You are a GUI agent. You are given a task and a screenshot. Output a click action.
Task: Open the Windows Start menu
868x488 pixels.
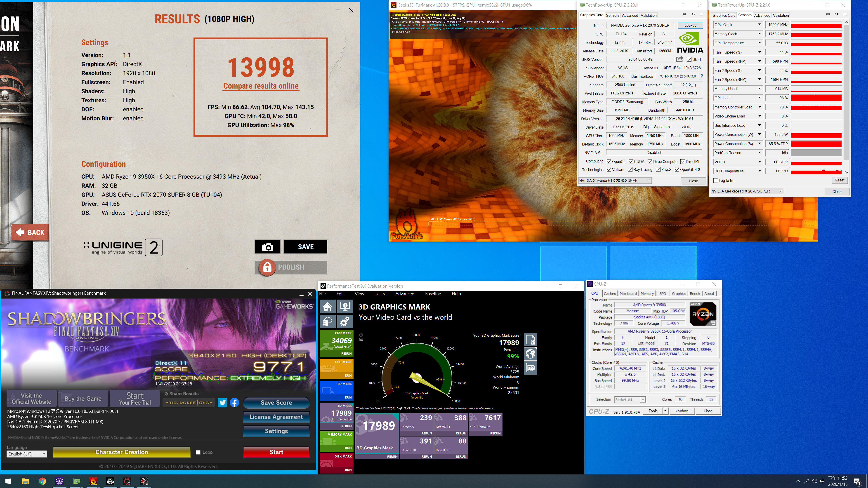click(x=8, y=481)
